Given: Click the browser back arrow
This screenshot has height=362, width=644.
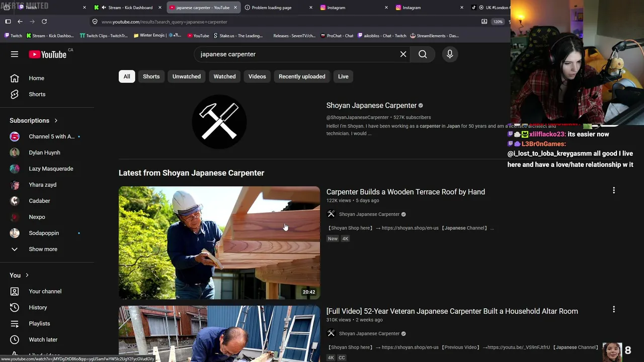Looking at the screenshot, I should [x=20, y=22].
